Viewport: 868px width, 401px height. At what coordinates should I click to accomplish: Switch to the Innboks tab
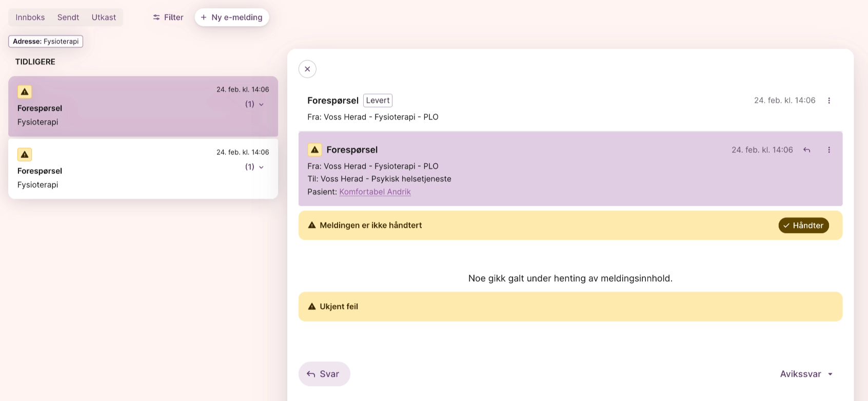click(30, 17)
